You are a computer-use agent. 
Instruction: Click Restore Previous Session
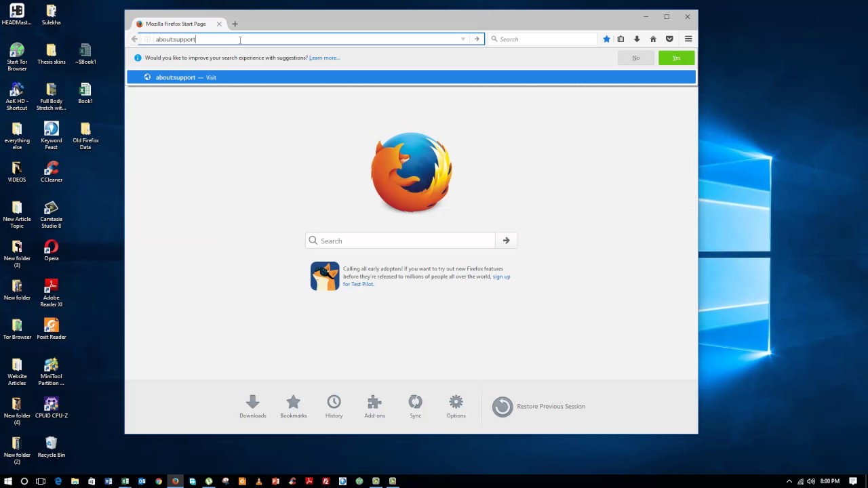point(539,407)
